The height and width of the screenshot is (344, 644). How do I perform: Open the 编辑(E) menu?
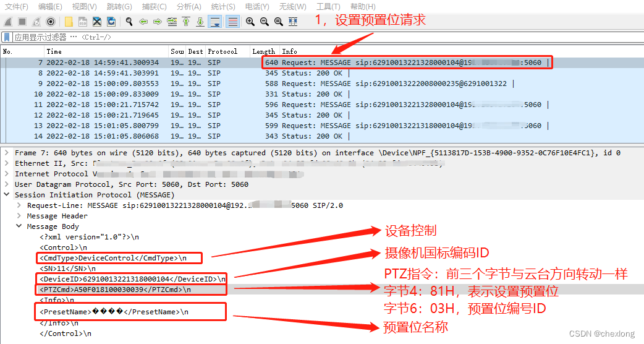50,7
